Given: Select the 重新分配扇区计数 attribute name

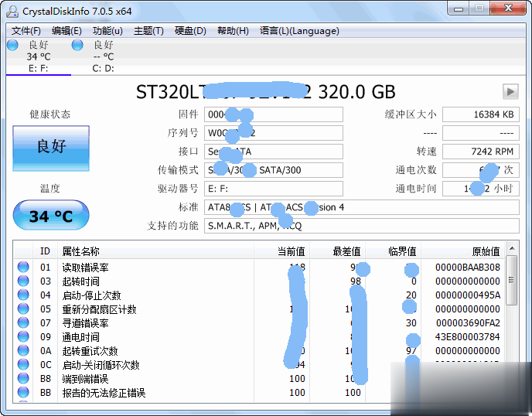Looking at the screenshot, I should 99,309.
